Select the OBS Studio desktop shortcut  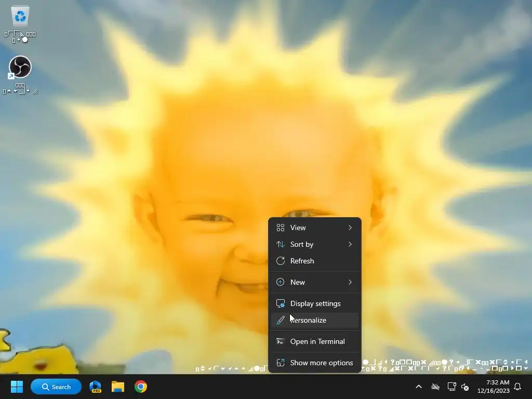point(20,75)
